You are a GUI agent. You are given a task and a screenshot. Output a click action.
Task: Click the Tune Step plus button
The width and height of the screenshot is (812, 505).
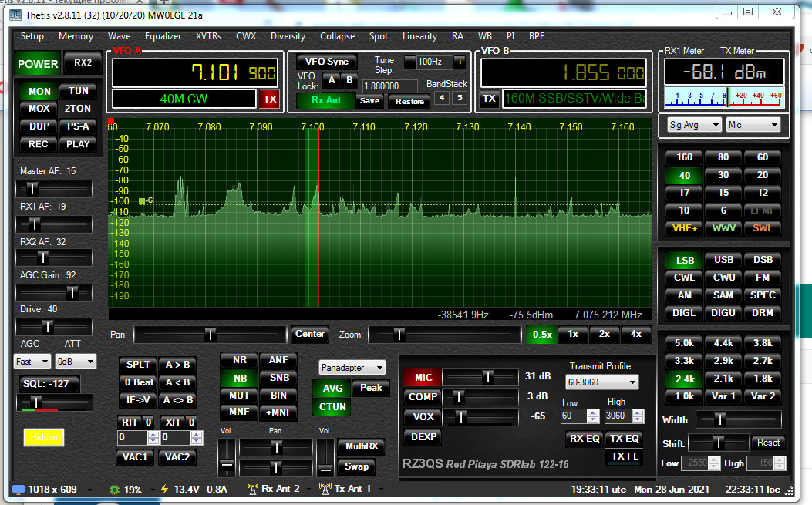pos(460,62)
